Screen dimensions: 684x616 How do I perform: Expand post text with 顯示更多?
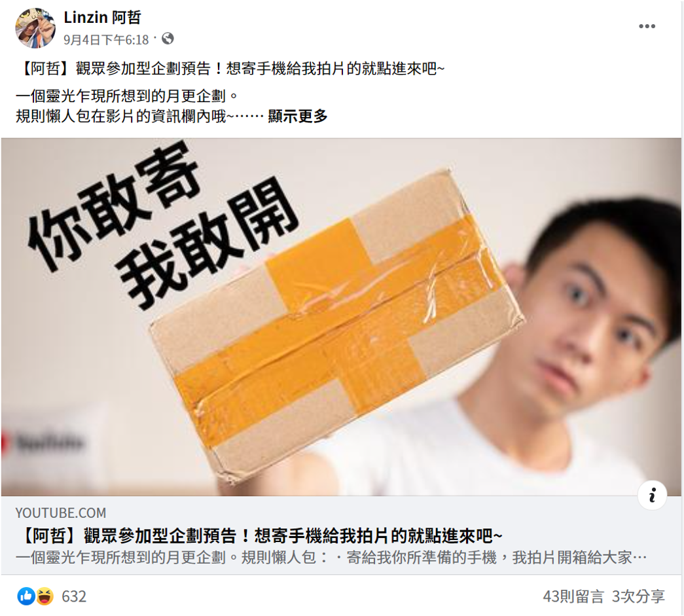point(298,116)
